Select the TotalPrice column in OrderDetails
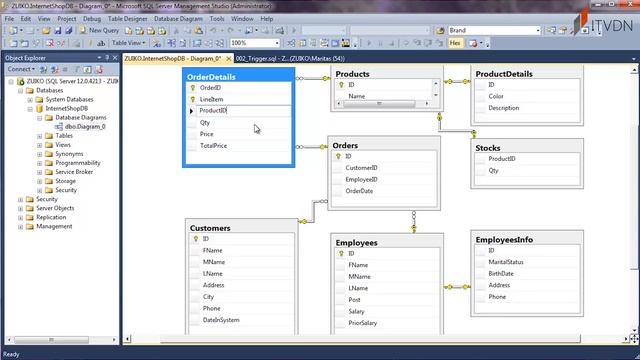The height and width of the screenshot is (360, 640). (213, 146)
